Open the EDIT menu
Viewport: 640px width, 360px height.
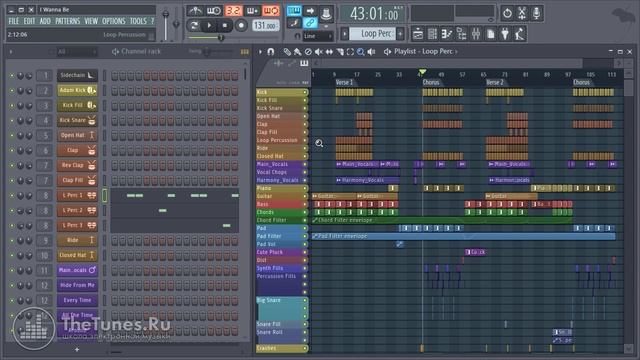click(29, 21)
